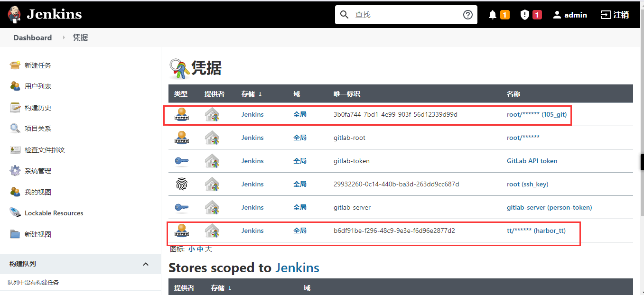The image size is (644, 295).
Task: Click the vertical scrollbar on the right
Action: [642, 161]
